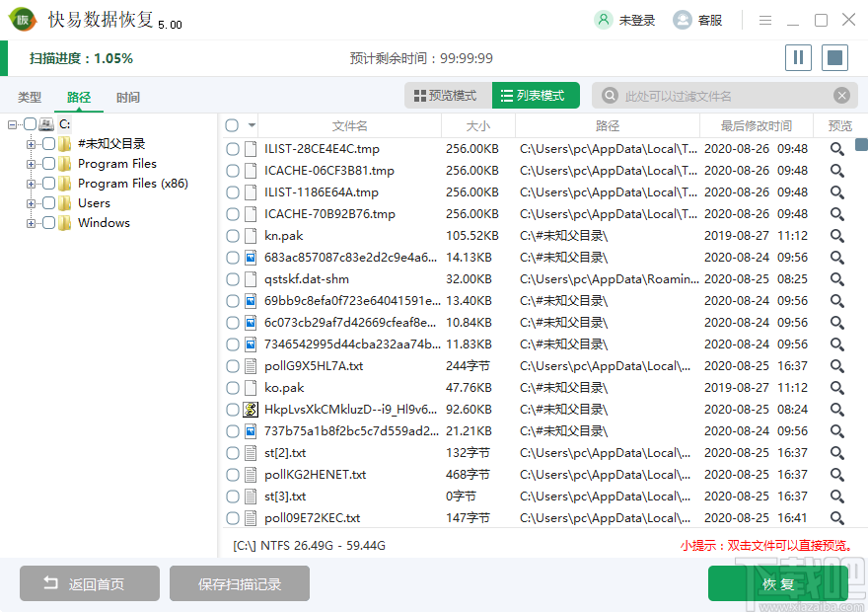Viewport: 868px width, 612px height.
Task: Check the box for qstskf.dat-shm
Action: pos(233,279)
